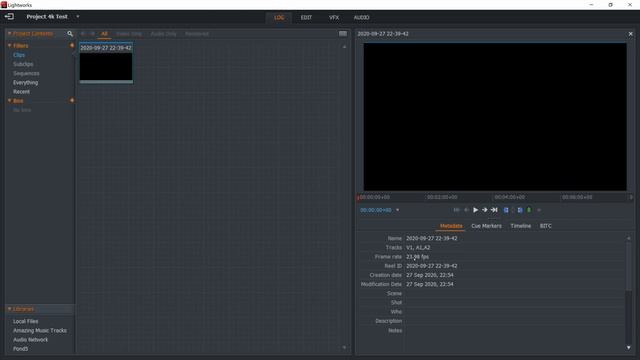640x360 pixels.
Task: Select the Subclips filter
Action: coord(23,64)
